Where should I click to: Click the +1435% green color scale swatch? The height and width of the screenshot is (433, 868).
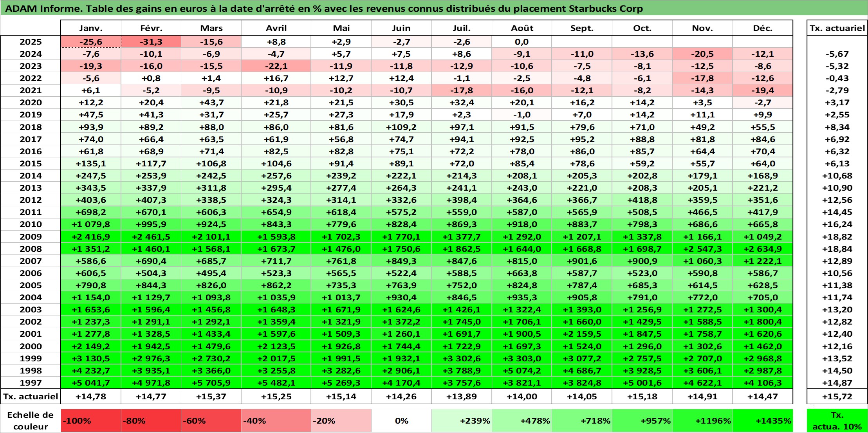[763, 420]
